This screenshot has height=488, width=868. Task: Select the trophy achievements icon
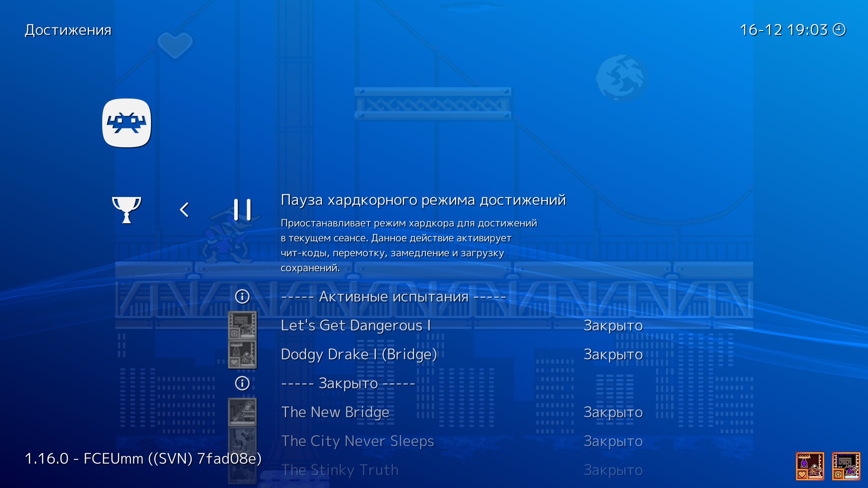(127, 210)
